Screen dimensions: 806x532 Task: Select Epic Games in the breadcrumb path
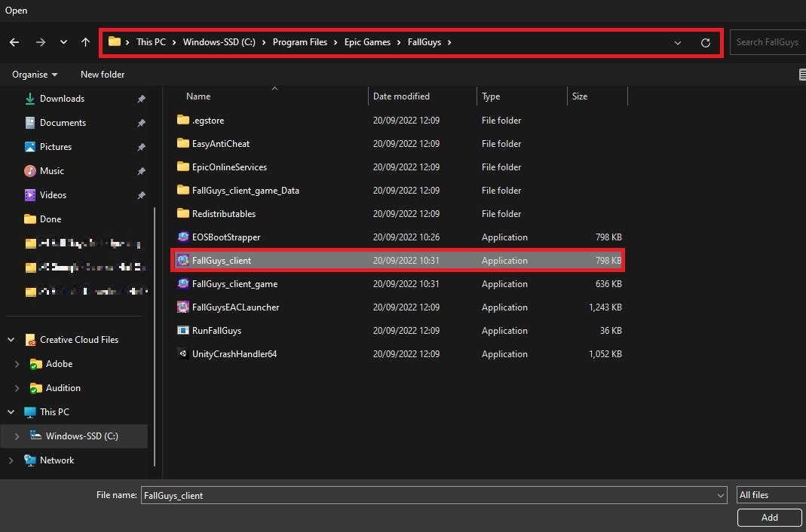[x=367, y=43]
